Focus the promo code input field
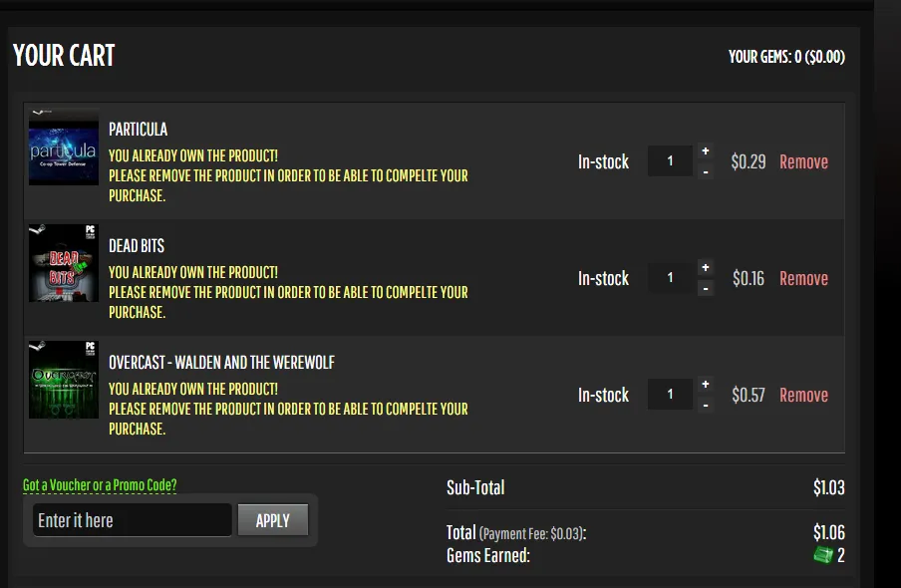The height and width of the screenshot is (588, 901). pos(132,520)
